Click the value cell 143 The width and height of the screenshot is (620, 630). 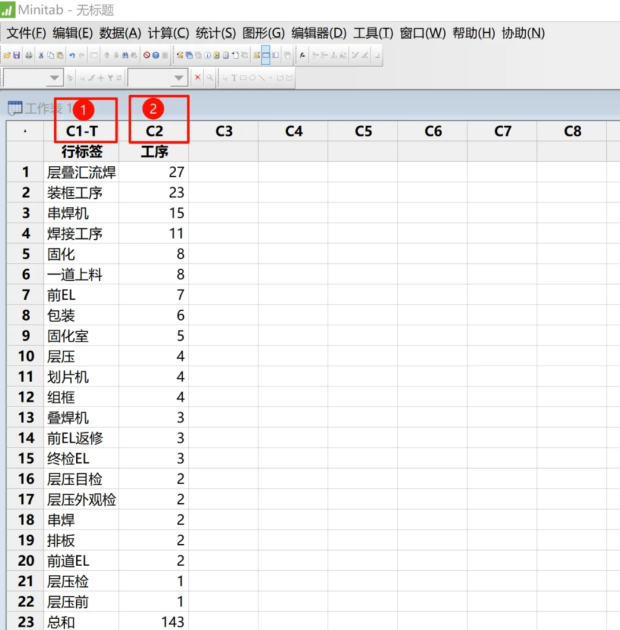pos(154,622)
